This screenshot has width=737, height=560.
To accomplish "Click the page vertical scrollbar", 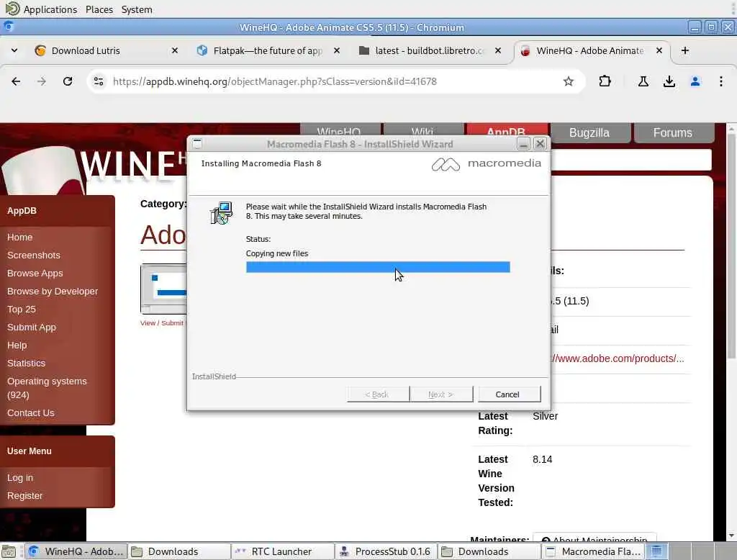I will [x=731, y=245].
